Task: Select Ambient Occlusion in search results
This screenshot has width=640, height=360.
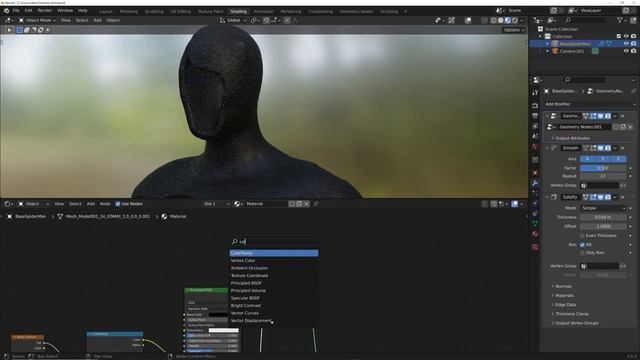Action: click(x=274, y=268)
